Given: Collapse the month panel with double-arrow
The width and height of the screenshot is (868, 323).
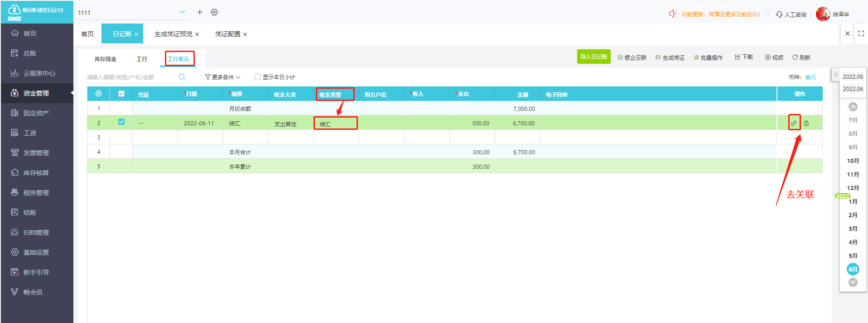Looking at the screenshot, I should 836,75.
